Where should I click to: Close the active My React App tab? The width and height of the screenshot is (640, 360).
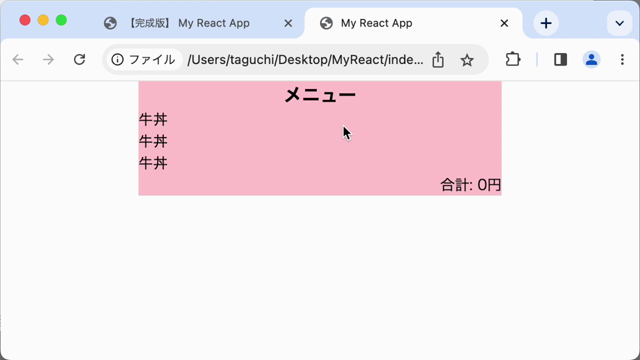(x=504, y=23)
